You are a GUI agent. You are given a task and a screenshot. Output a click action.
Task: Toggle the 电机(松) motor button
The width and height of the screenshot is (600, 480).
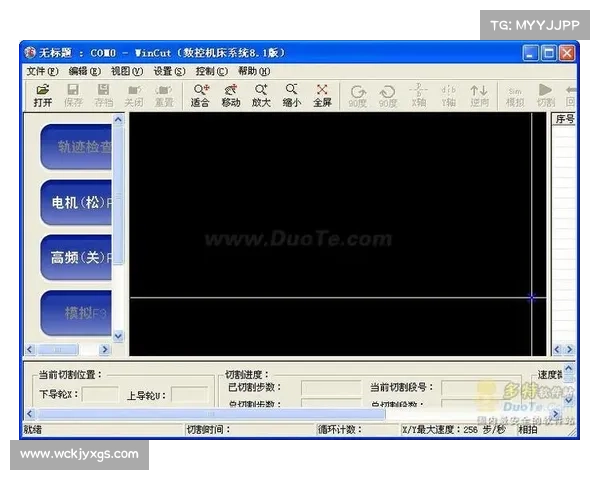pos(78,202)
